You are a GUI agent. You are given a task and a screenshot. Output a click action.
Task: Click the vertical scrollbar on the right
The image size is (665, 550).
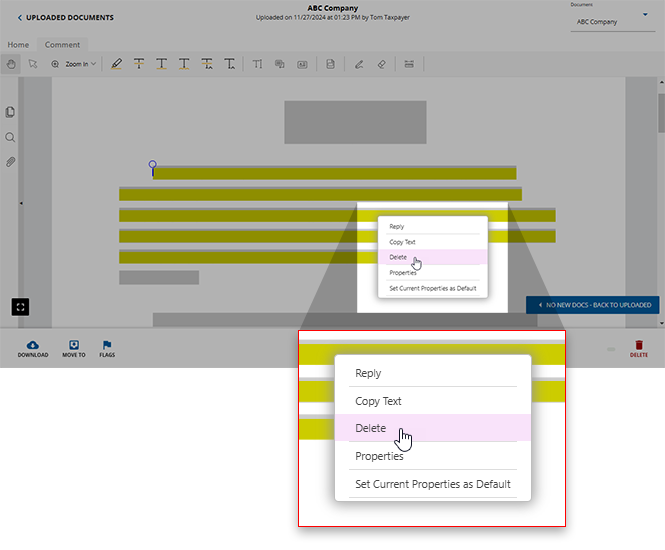(x=660, y=110)
